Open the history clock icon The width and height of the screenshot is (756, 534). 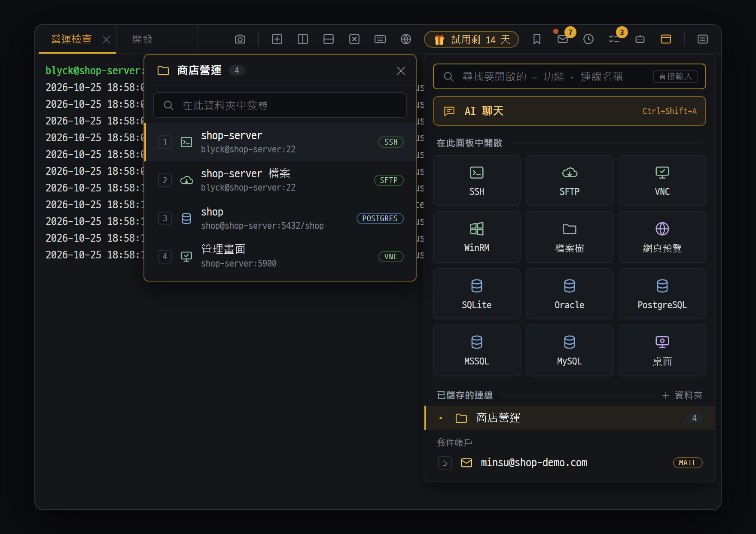[588, 39]
